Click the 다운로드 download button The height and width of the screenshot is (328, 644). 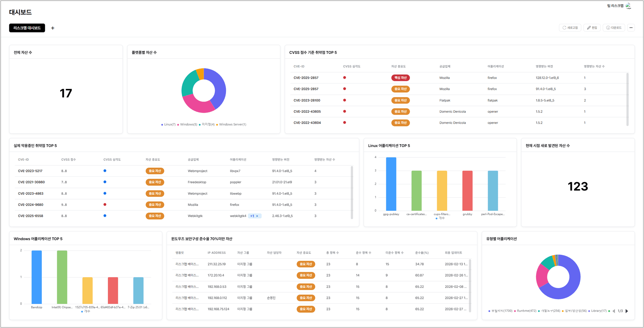point(614,28)
